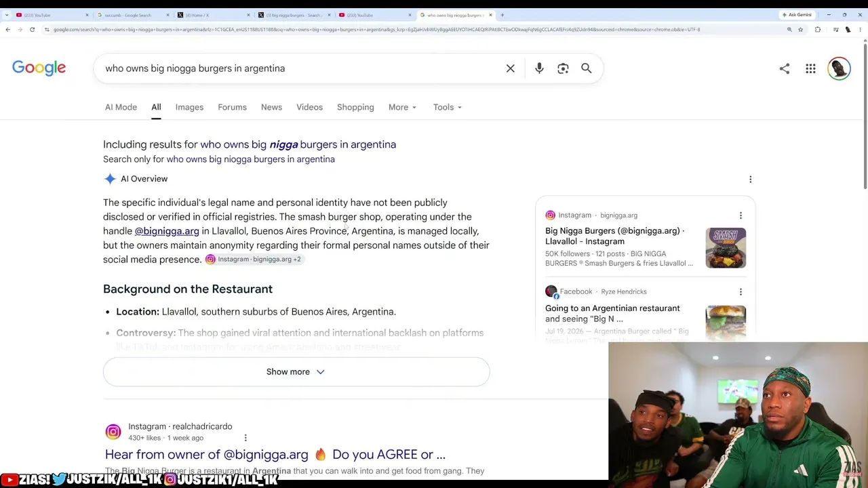Open the Llavallol - Instagram result title in side panel

click(x=614, y=236)
